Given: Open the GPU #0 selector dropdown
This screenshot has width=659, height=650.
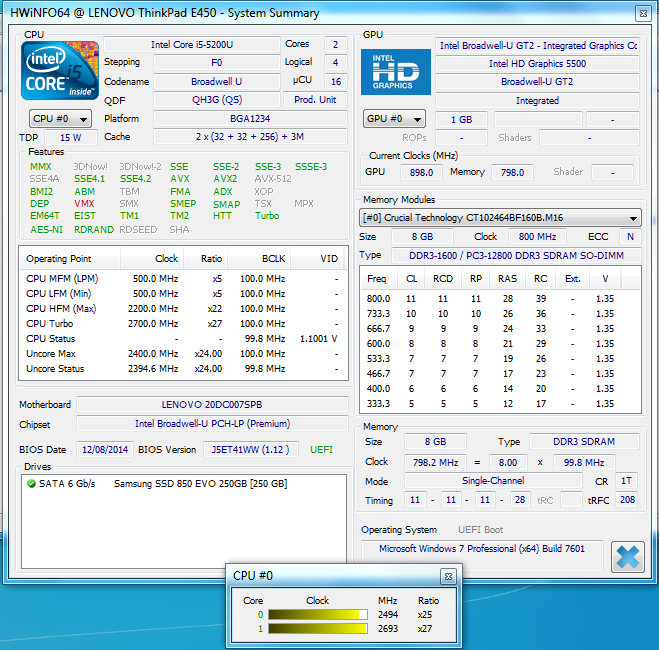Looking at the screenshot, I should 394,119.
